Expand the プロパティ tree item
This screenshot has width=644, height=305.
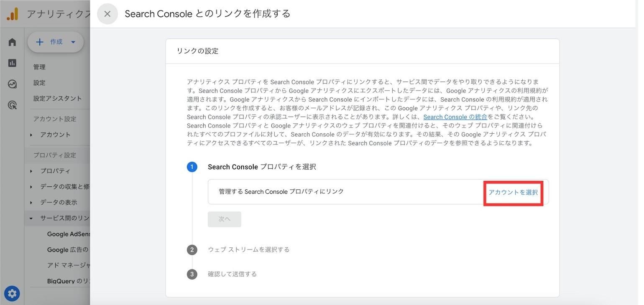[x=55, y=171]
